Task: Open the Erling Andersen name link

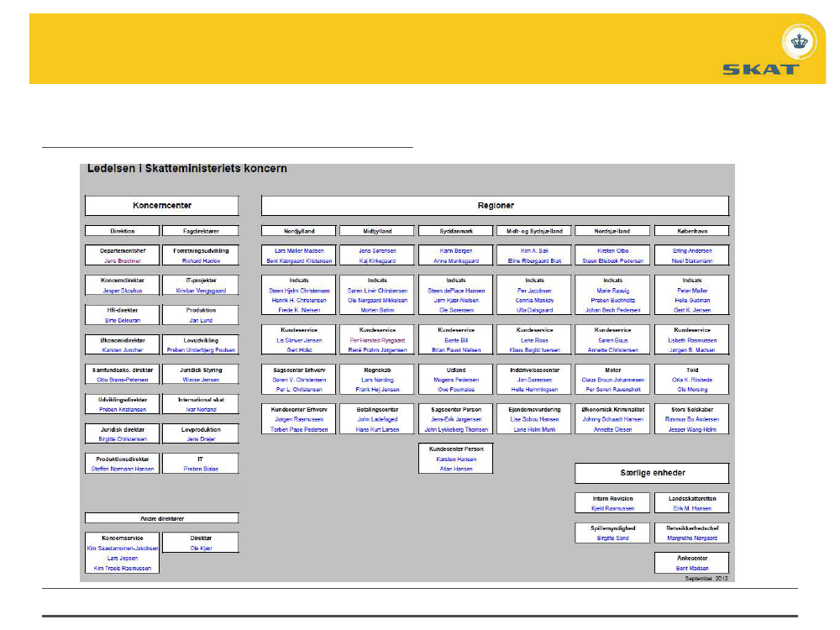Action: point(692,250)
